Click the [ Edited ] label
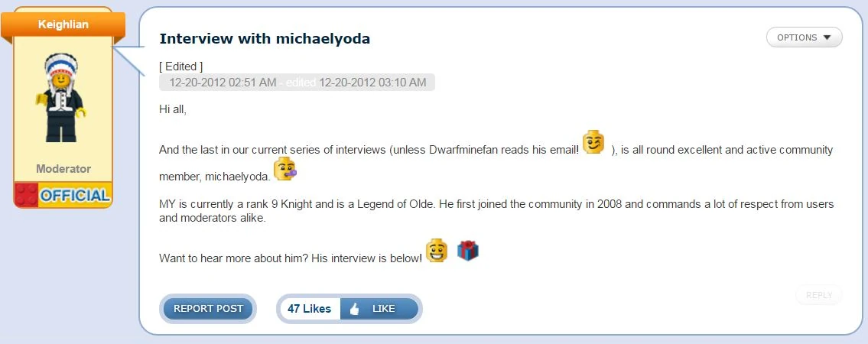This screenshot has width=868, height=344. (x=181, y=67)
